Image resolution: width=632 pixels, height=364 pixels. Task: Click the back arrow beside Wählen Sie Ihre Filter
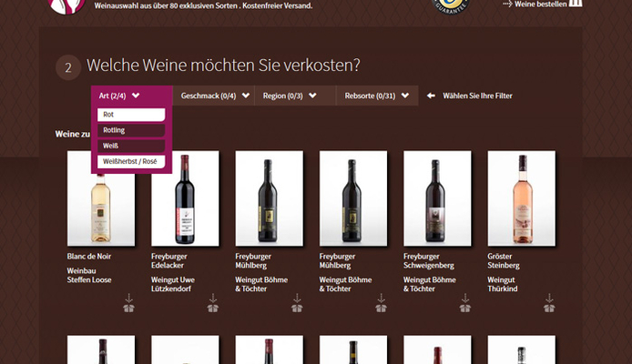pos(431,96)
